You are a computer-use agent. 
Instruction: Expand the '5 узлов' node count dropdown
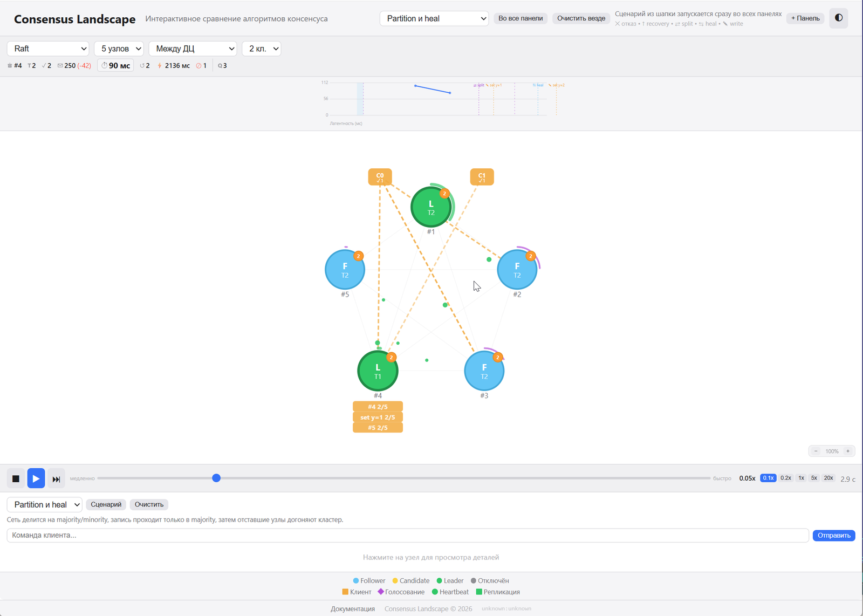click(119, 49)
